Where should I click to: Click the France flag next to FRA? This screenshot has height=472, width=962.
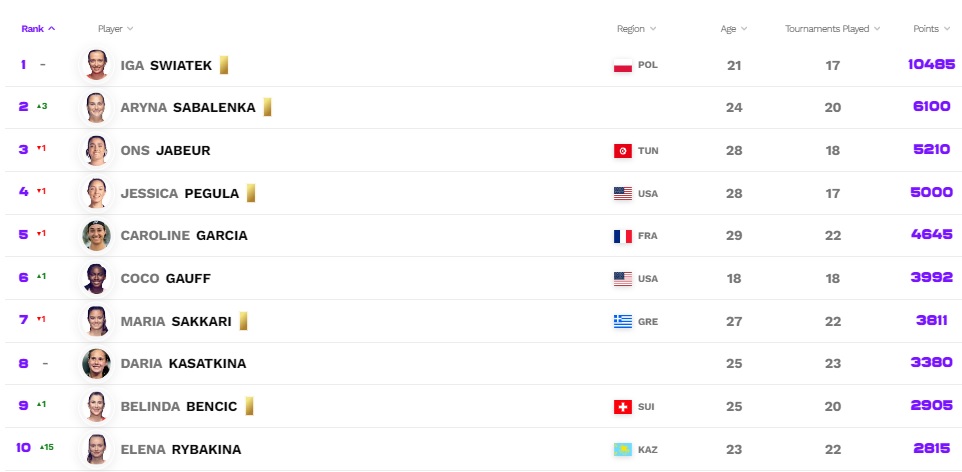[x=622, y=236]
